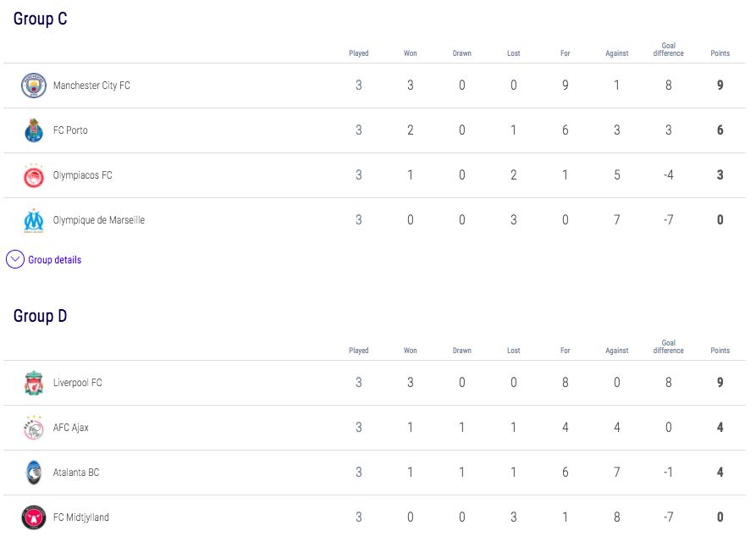Click the FC Midtjylland crest icon
756x542 pixels.
tap(33, 517)
